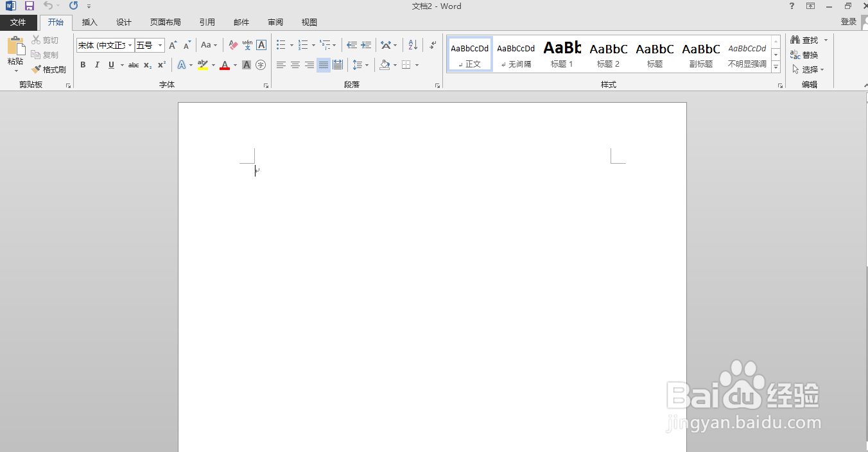The image size is (868, 452).
Task: Click the Redo icon in title bar
Action: point(73,6)
